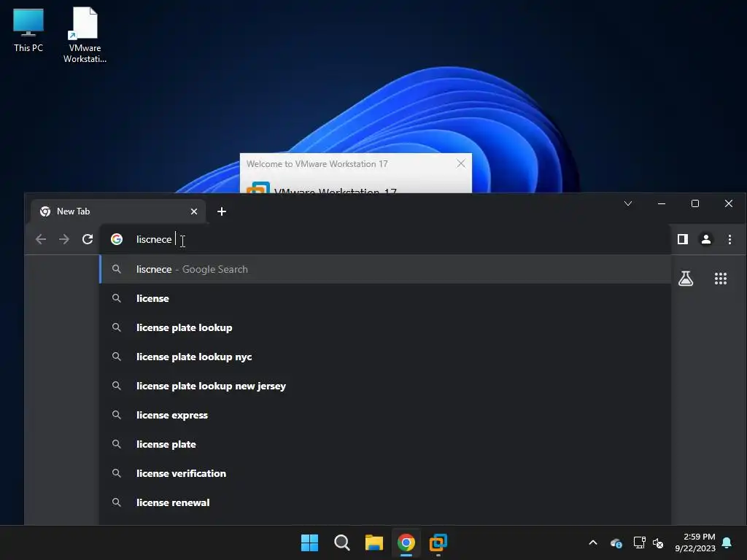Expand the Chrome tab search chevron

pos(628,204)
